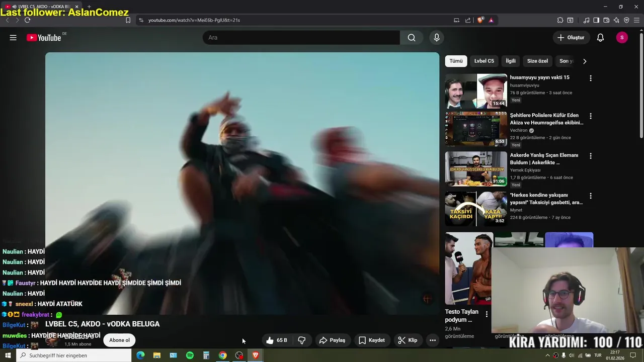Open the Brave playlist music icon
The image size is (644, 362).
(x=586, y=20)
